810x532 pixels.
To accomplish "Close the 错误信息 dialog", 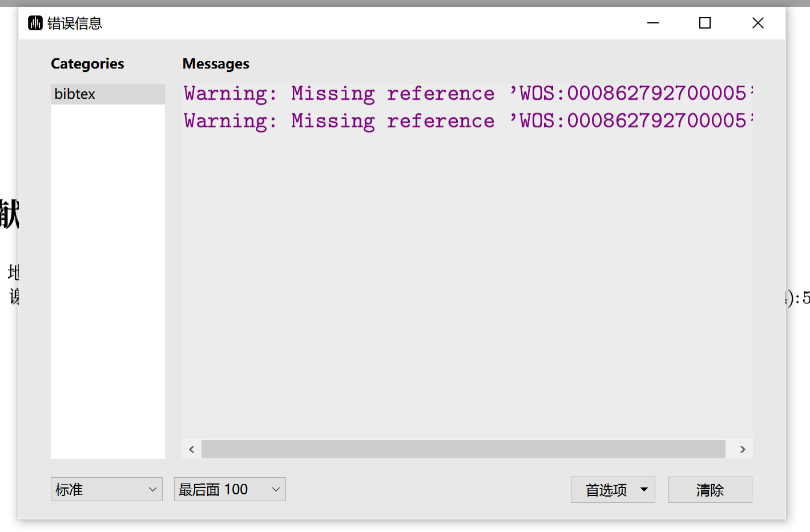I will [757, 23].
